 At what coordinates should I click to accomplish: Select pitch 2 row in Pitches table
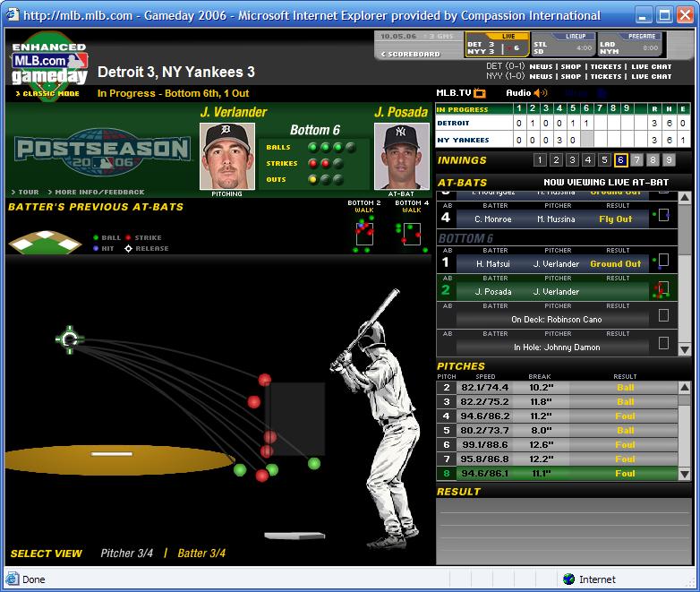point(557,388)
